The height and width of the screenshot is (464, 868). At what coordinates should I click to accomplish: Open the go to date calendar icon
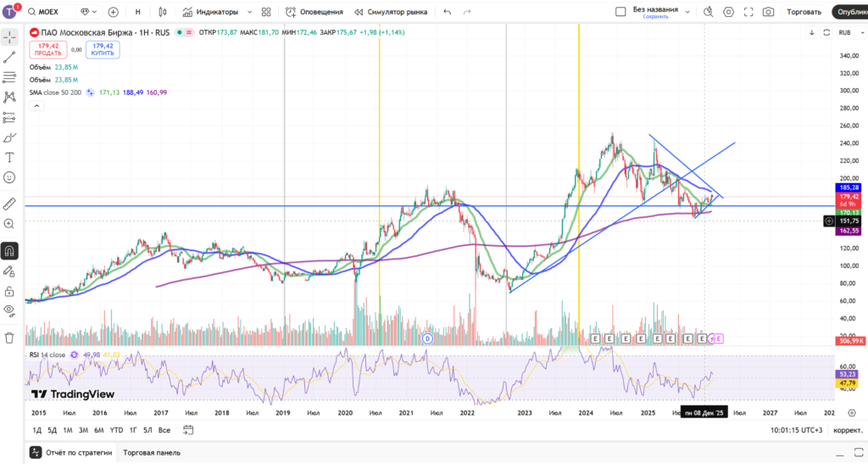pos(188,430)
